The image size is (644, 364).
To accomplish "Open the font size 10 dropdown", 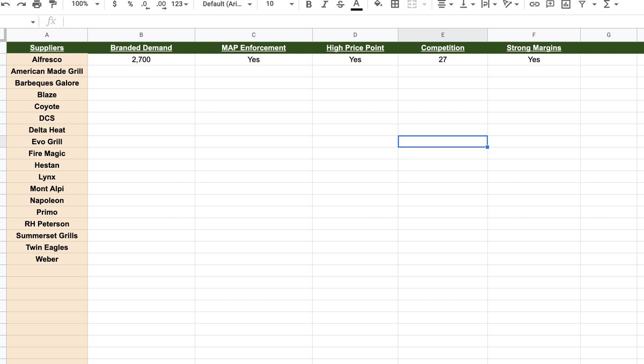I will click(280, 4).
